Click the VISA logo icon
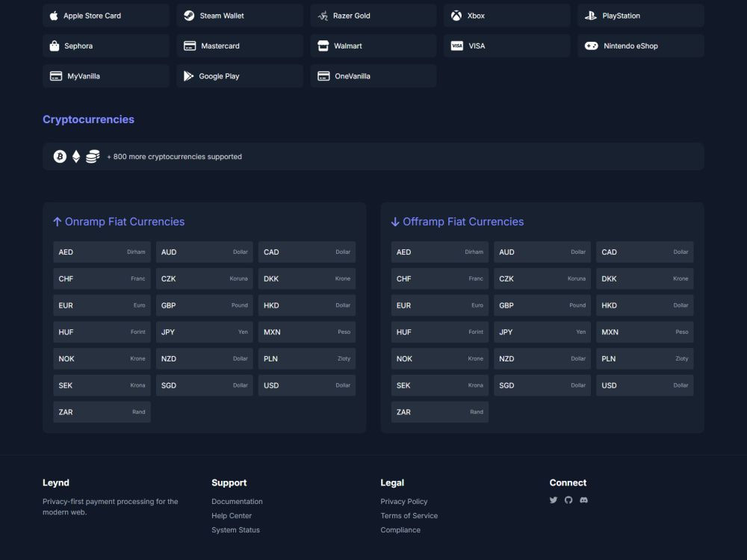 click(457, 46)
